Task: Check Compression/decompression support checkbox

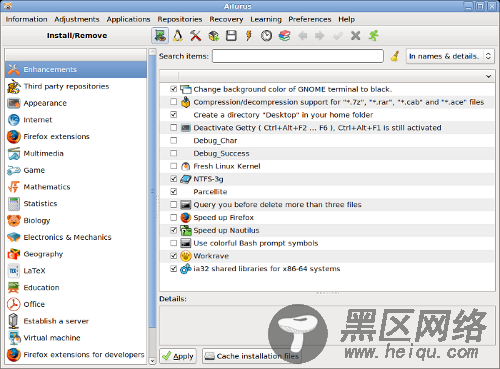Action: coord(173,102)
